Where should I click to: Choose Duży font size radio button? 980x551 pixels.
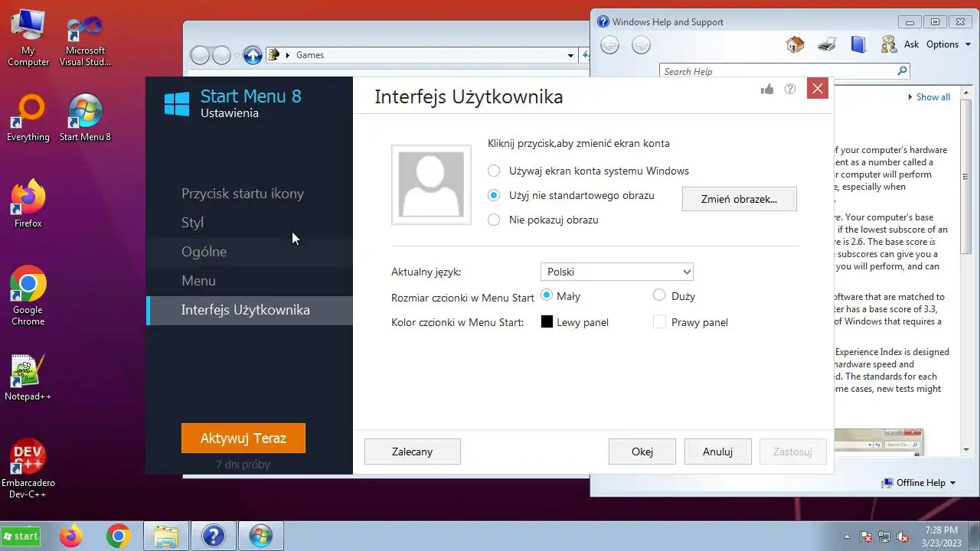[659, 295]
